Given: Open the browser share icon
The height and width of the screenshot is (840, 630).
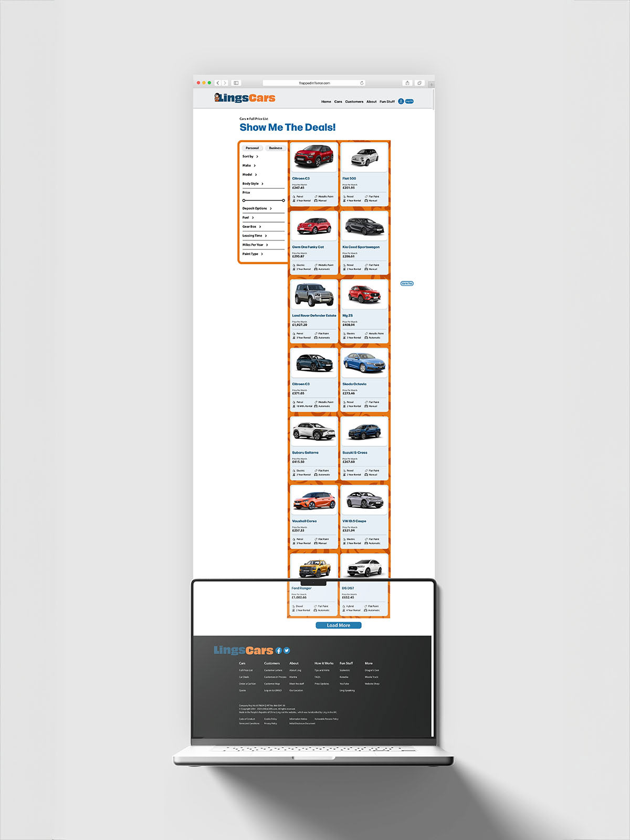Looking at the screenshot, I should [x=407, y=83].
